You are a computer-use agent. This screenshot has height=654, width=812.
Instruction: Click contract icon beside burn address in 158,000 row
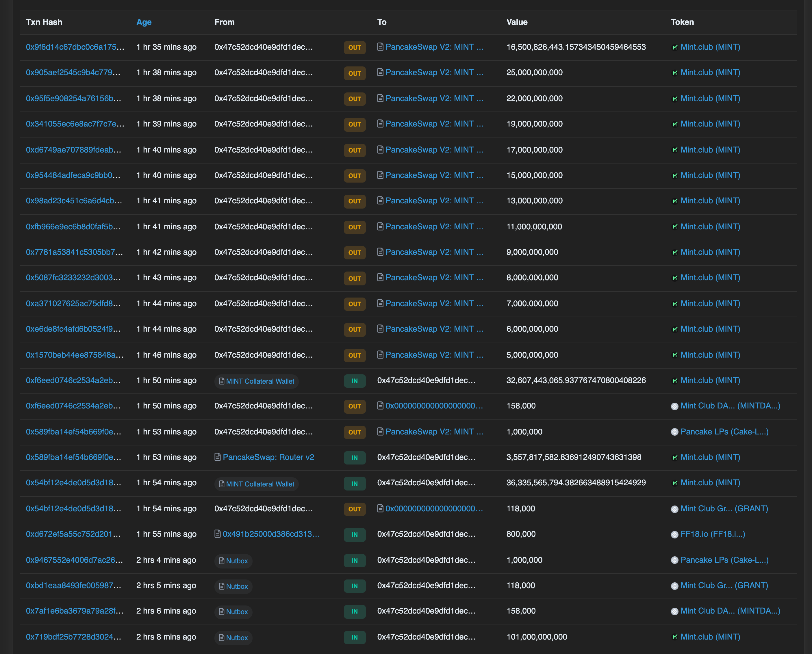(x=380, y=405)
